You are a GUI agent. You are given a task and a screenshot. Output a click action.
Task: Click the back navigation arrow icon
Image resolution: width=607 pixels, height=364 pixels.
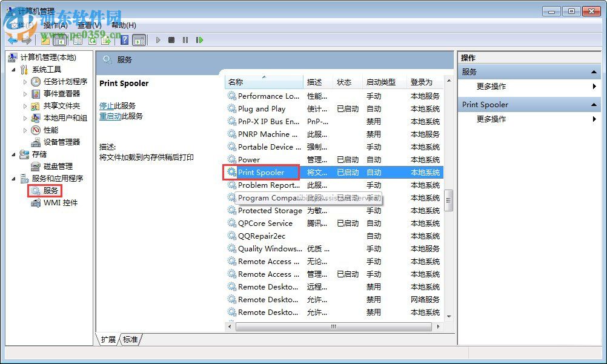[12, 40]
